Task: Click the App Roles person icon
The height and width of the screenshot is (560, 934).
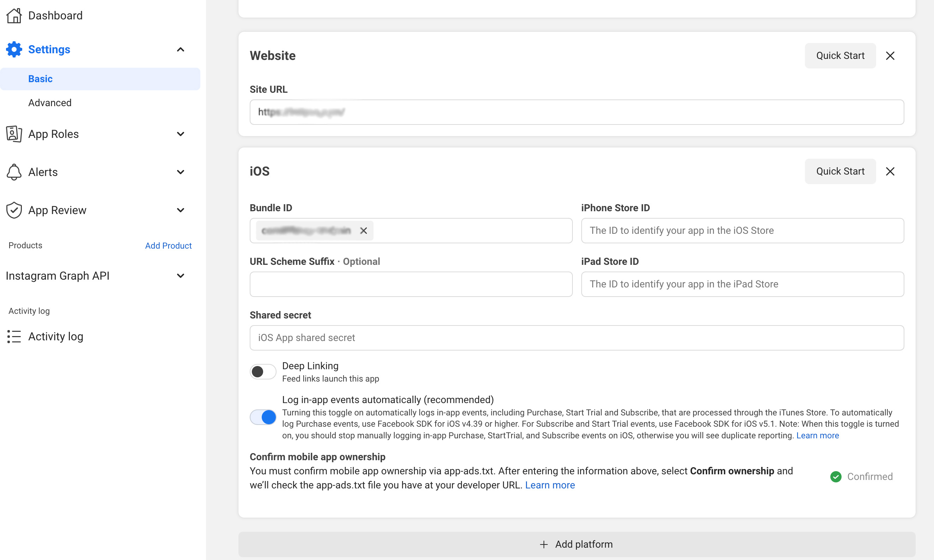Action: pos(14,134)
